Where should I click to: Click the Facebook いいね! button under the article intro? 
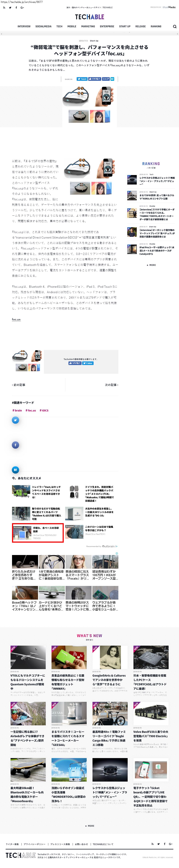pos(94,79)
